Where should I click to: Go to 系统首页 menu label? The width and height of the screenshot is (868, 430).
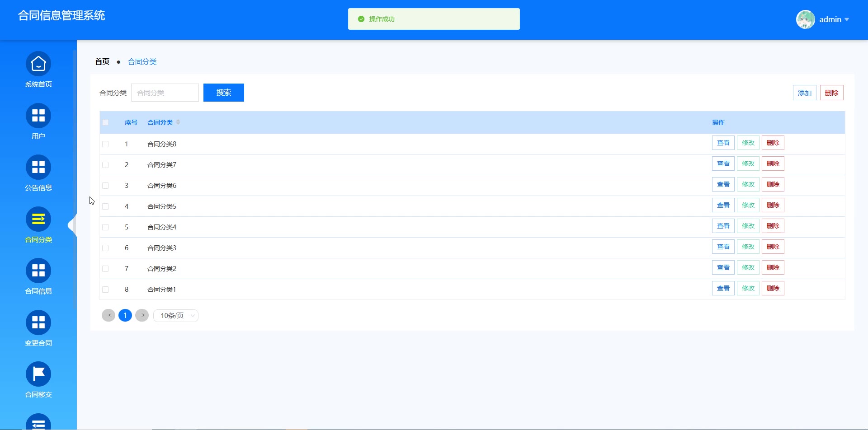point(38,84)
